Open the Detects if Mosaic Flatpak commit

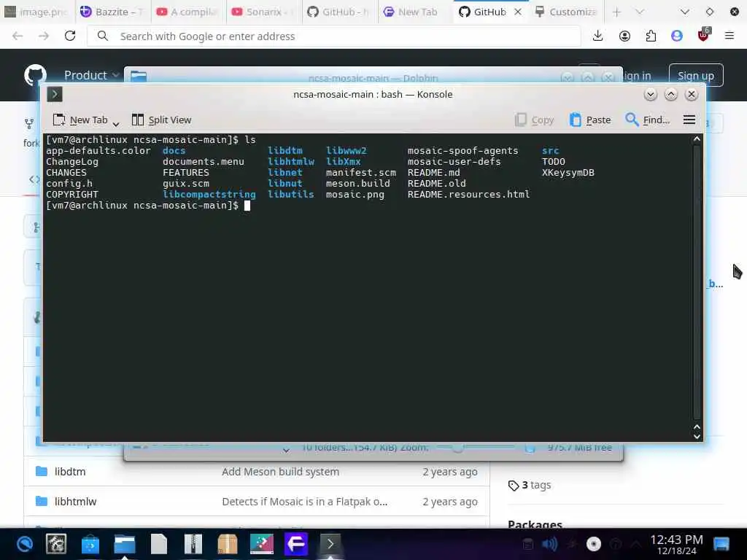point(304,502)
